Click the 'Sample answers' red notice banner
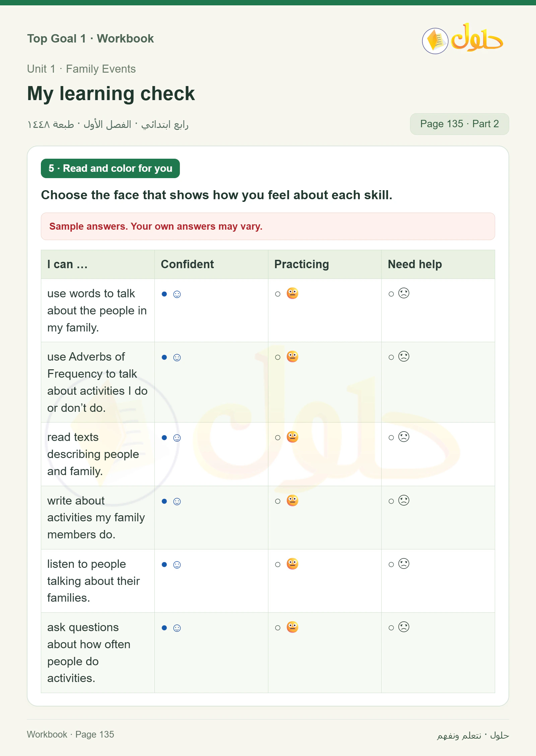 268,226
